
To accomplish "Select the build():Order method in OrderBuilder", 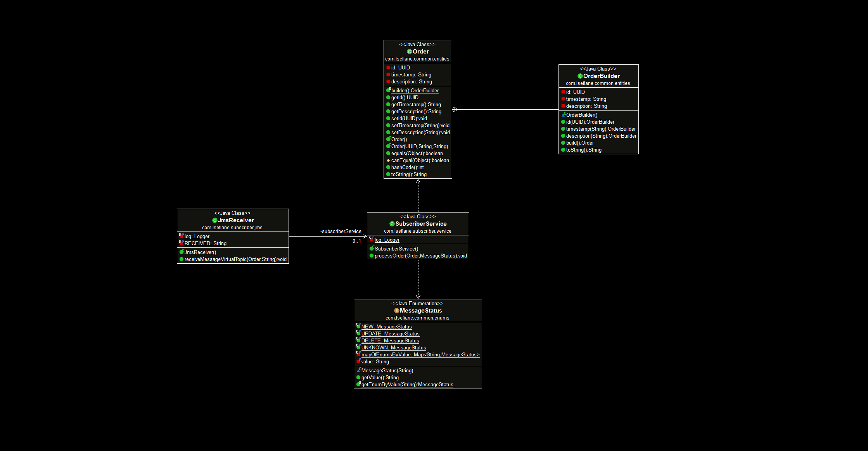I will pos(579,143).
